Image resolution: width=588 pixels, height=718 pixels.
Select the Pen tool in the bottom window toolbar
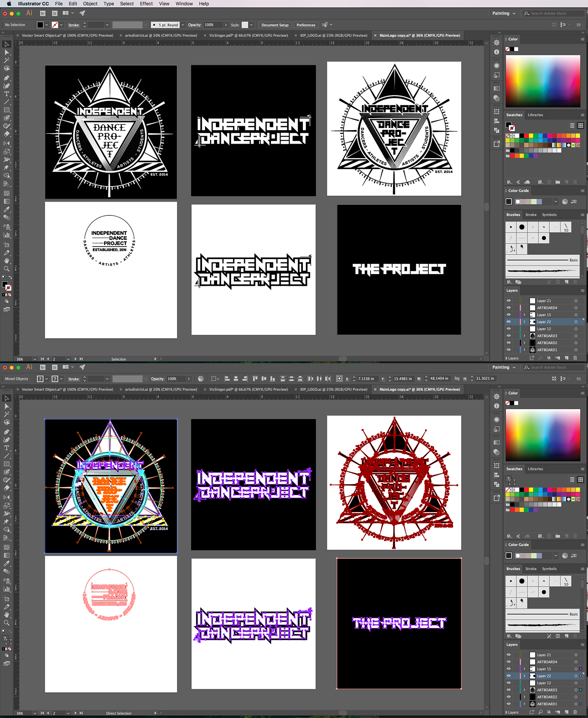[7, 432]
